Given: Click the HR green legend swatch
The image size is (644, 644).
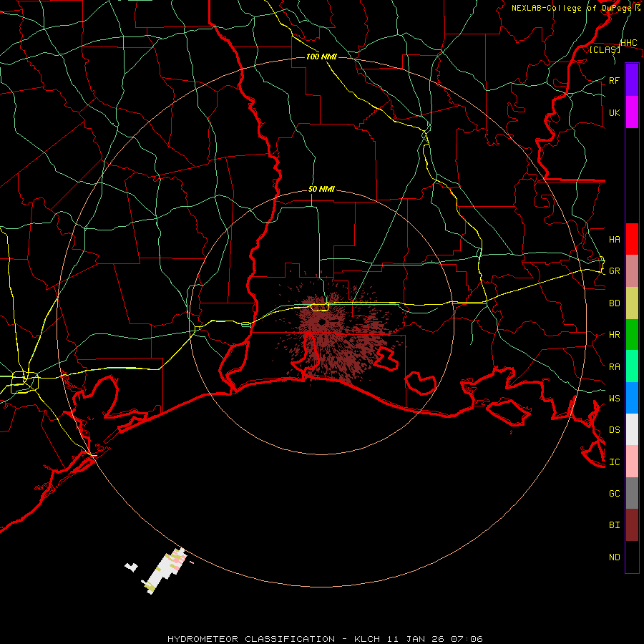Looking at the screenshot, I should click(632, 334).
